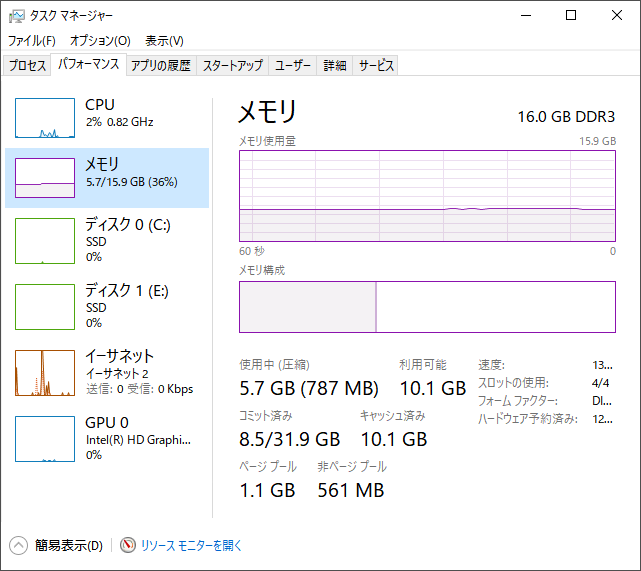Click the CPU 2% 0.82 GHz text

pyautogui.click(x=119, y=122)
